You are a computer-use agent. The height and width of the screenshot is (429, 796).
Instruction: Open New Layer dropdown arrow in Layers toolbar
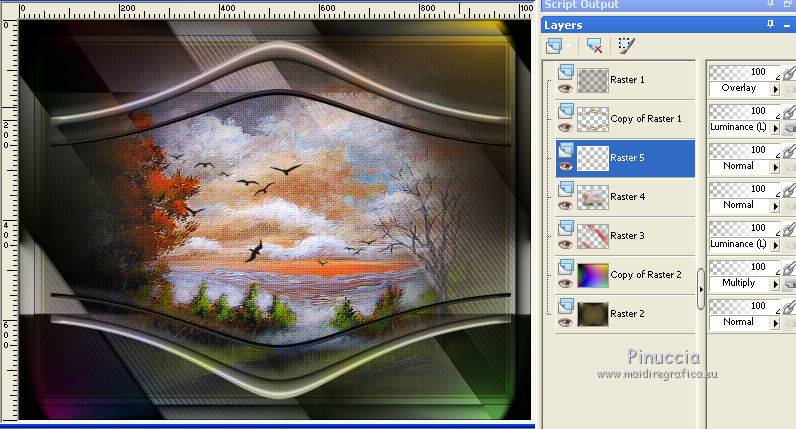569,46
